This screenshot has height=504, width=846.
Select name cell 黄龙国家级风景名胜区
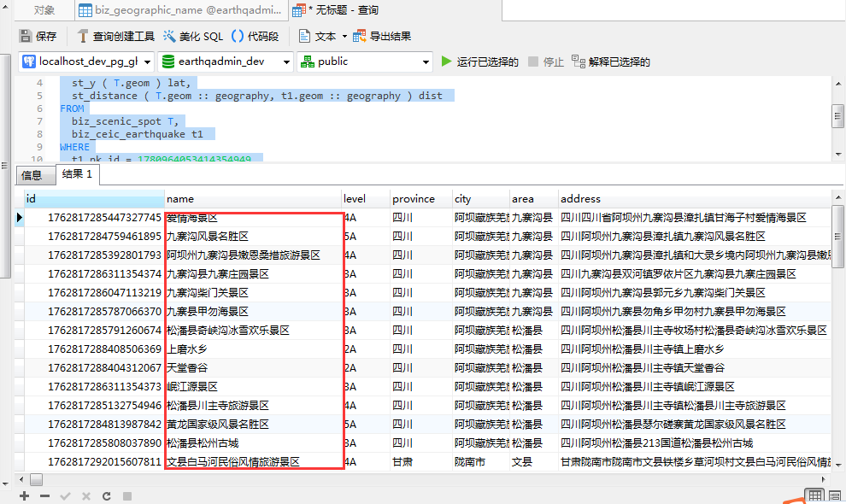(x=253, y=425)
